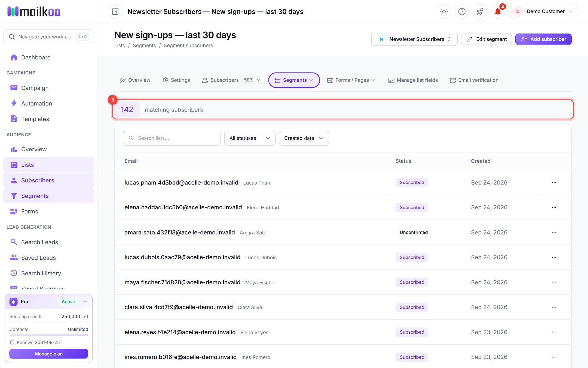Open the Forms / Pages tab dropdown

(351, 80)
